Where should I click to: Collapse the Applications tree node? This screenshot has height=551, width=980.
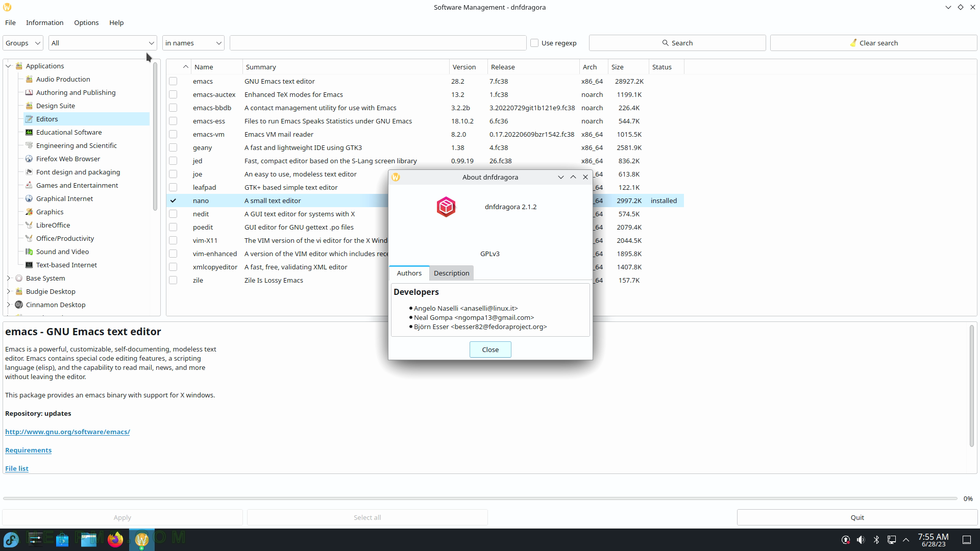click(8, 66)
